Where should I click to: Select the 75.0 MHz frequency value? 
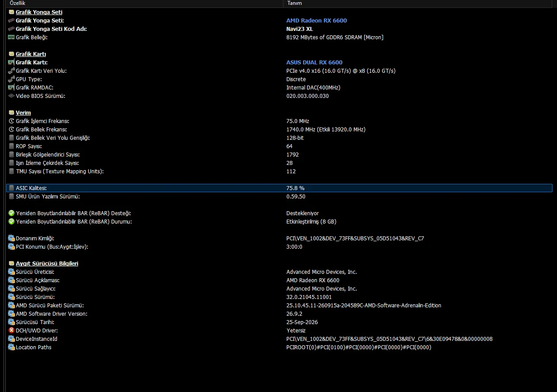[x=298, y=121]
